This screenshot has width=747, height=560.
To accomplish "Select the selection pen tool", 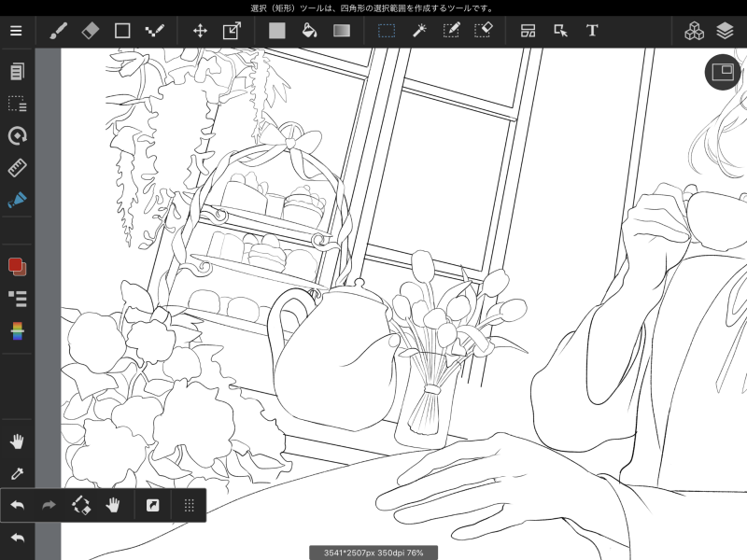I will 451,31.
